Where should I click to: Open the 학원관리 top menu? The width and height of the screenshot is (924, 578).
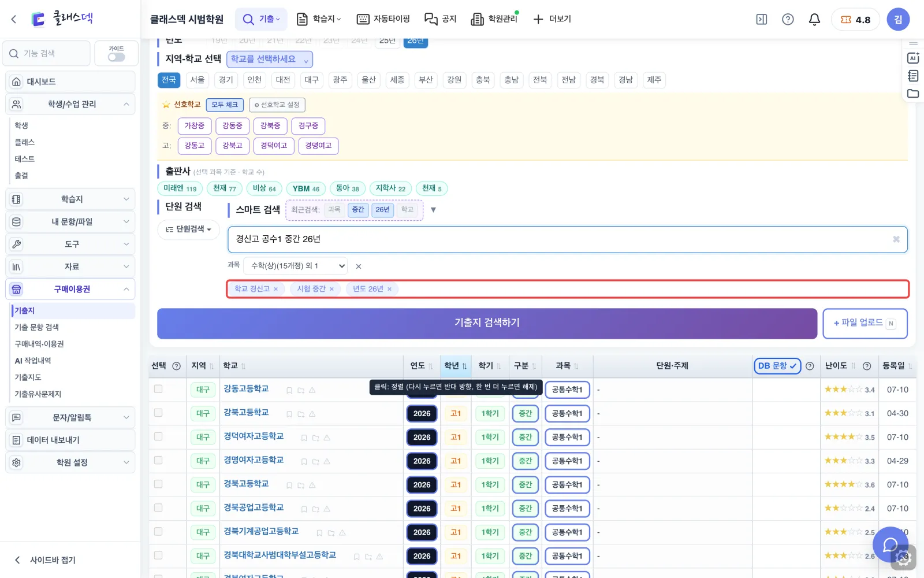(495, 19)
